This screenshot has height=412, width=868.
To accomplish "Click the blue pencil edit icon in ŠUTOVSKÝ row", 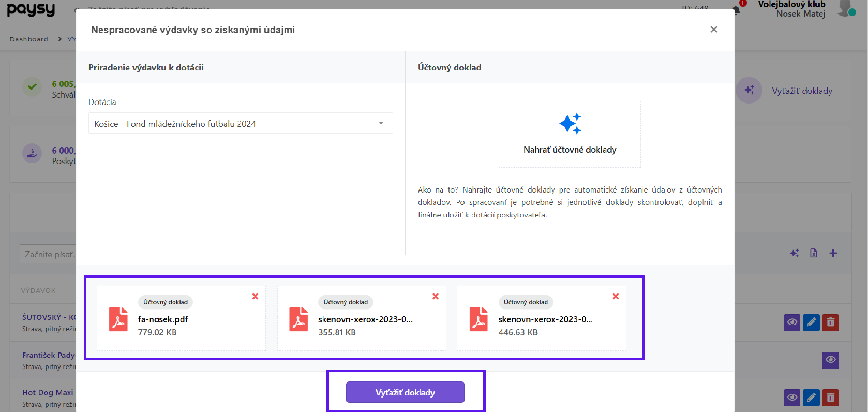I will pyautogui.click(x=811, y=322).
